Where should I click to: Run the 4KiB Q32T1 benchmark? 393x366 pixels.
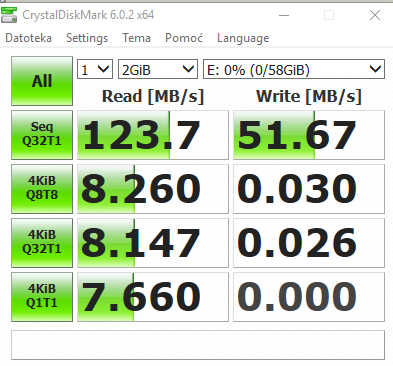(x=42, y=243)
